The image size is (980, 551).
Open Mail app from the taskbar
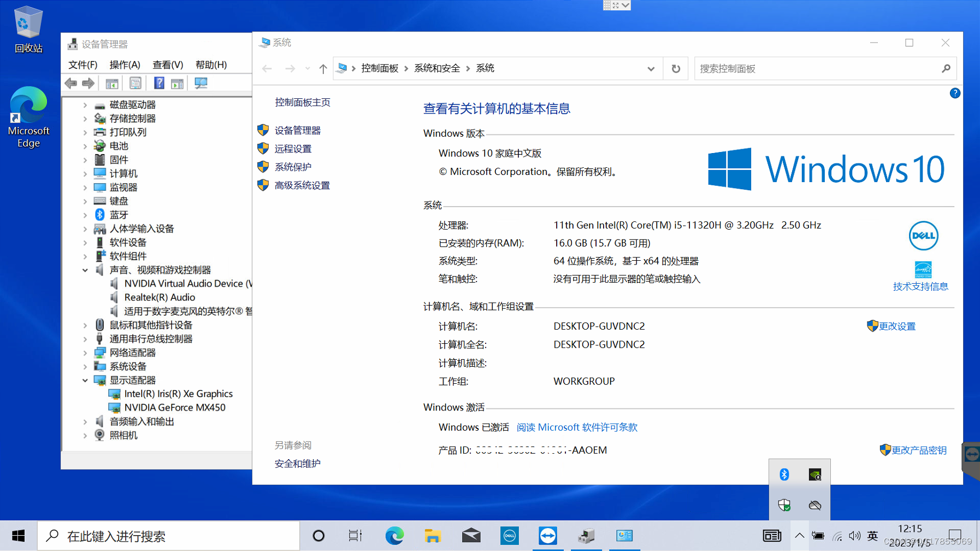(x=471, y=536)
